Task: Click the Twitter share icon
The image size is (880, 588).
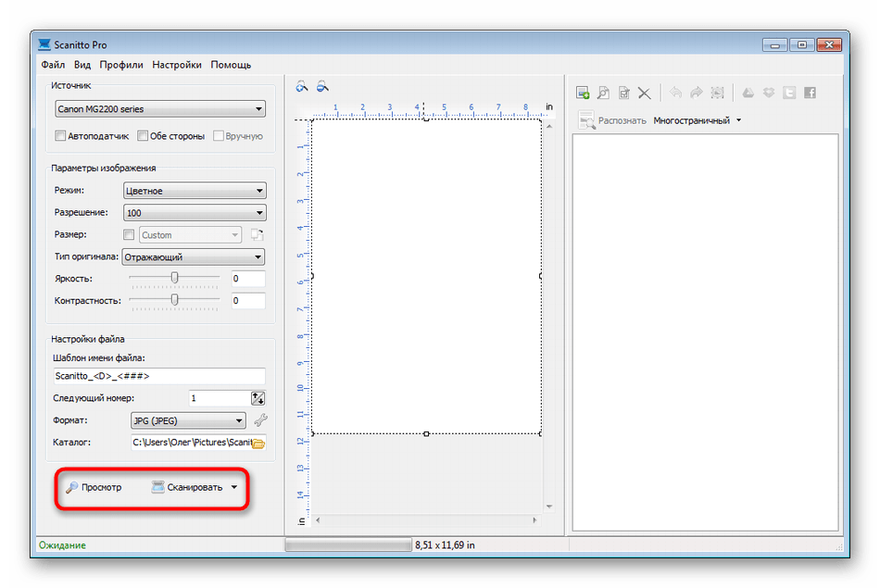Action: coord(789,93)
